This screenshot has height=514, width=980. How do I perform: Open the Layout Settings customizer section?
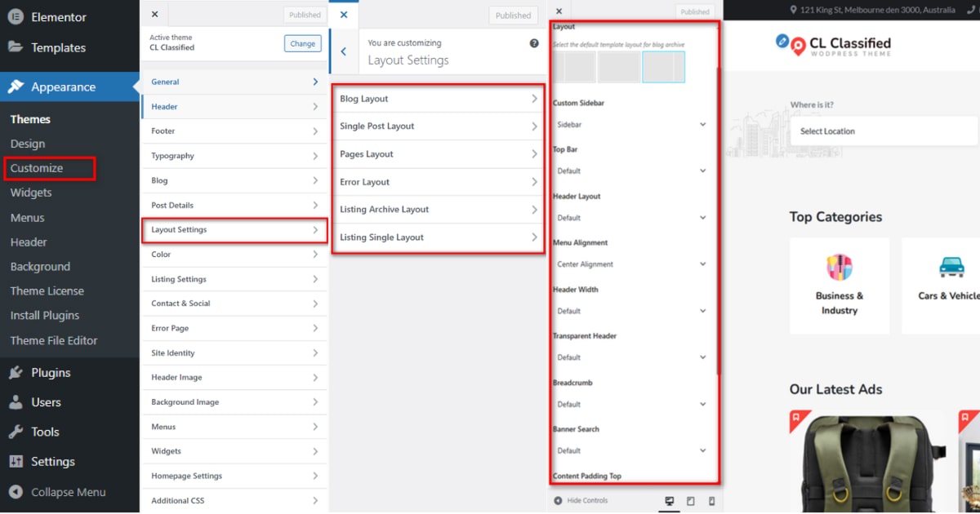coord(234,230)
